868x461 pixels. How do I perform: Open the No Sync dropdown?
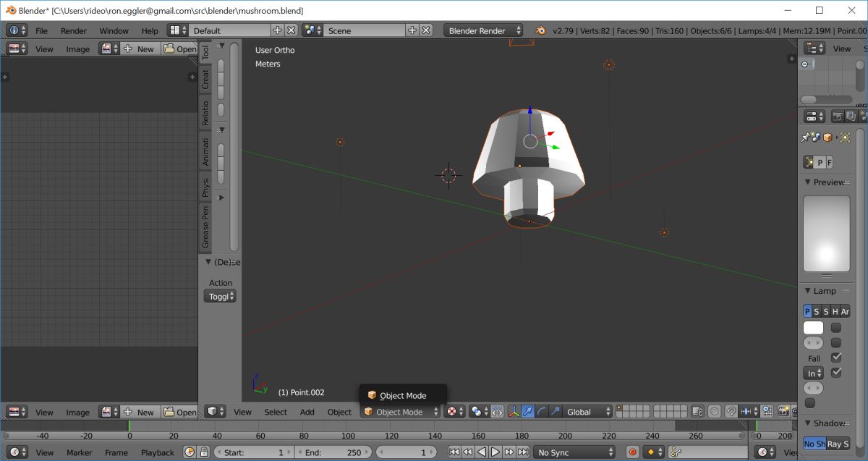click(x=573, y=452)
